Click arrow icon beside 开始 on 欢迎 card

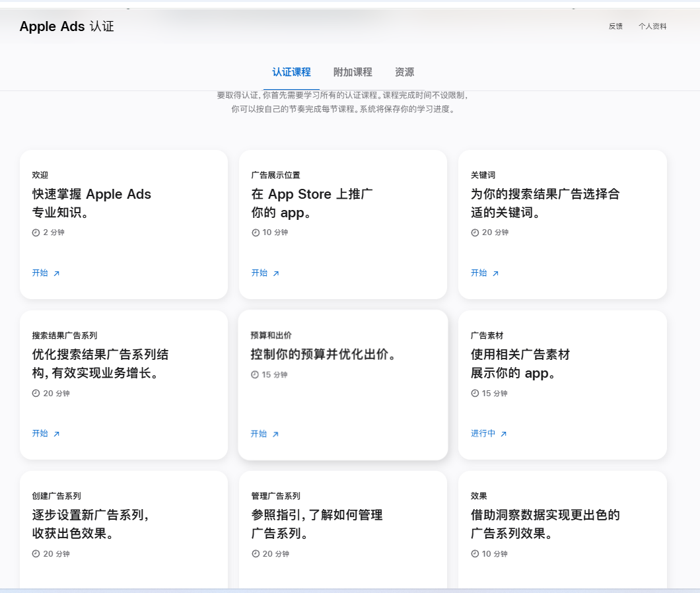tap(57, 273)
